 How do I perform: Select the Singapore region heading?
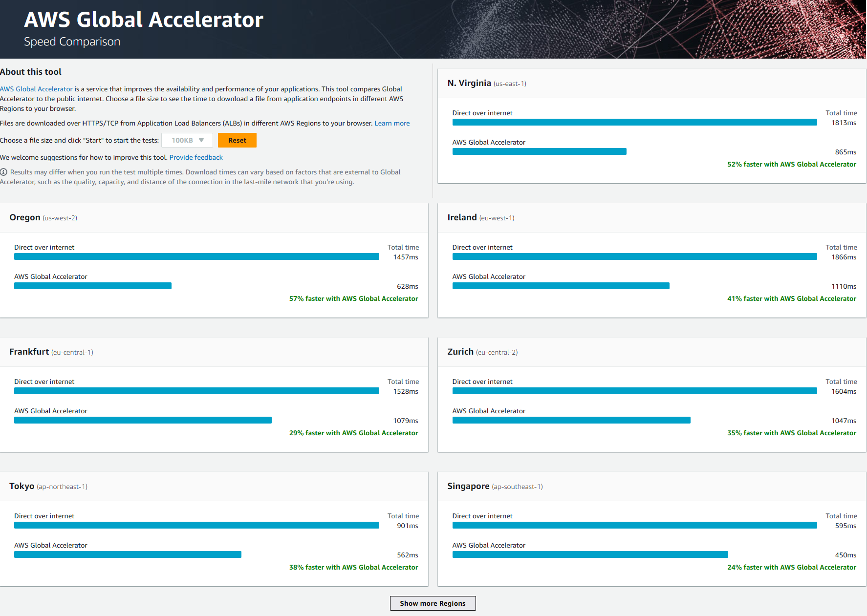coord(468,486)
